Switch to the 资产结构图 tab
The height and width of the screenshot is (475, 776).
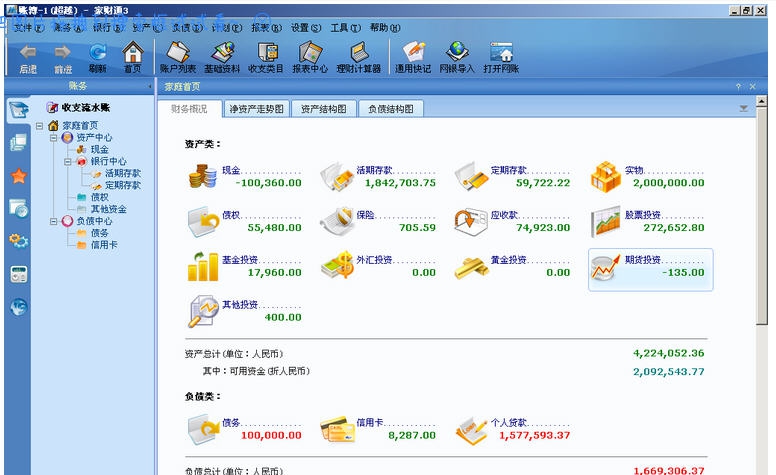click(324, 109)
